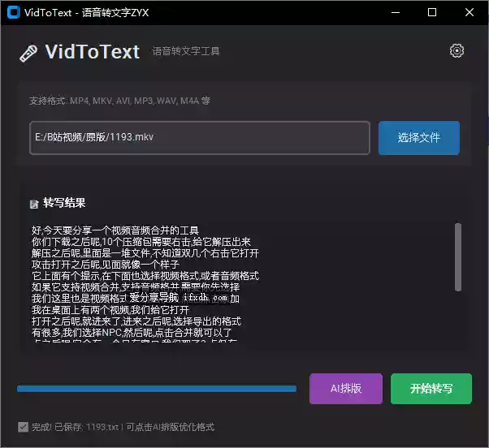Click the green check status icon

point(23,427)
